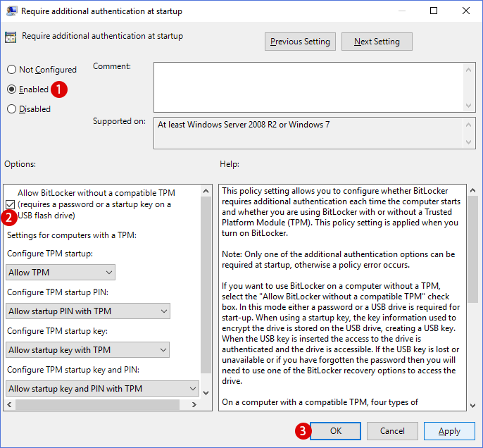Viewport: 483px width, 448px height.
Task: Click the Options pane horizontal scrollbar thumb
Action: (x=97, y=404)
